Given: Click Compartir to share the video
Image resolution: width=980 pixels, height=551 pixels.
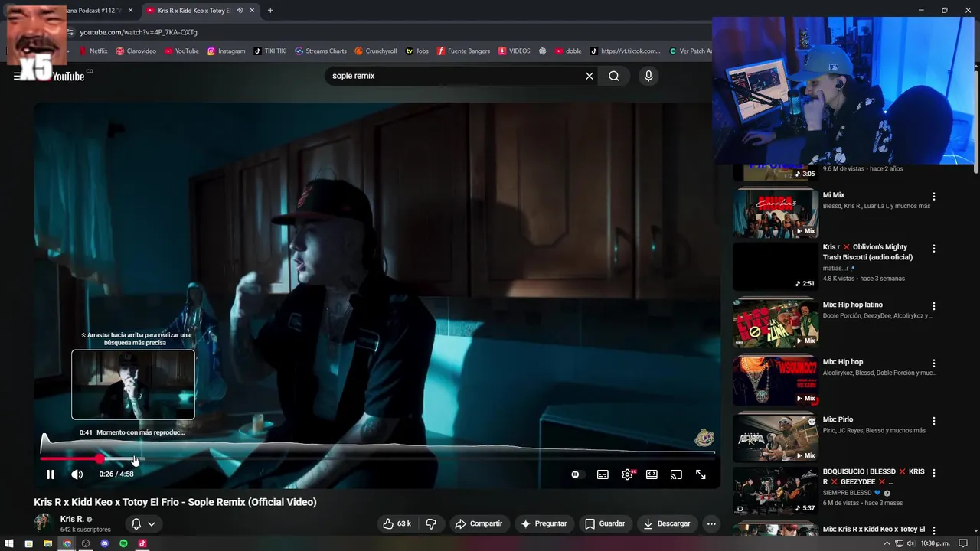Looking at the screenshot, I should (x=479, y=523).
